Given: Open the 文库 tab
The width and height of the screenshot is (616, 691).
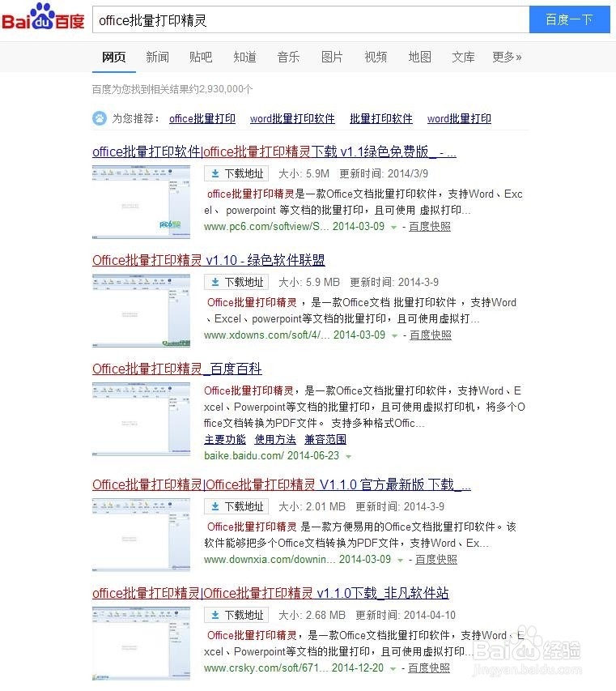Looking at the screenshot, I should point(463,57).
